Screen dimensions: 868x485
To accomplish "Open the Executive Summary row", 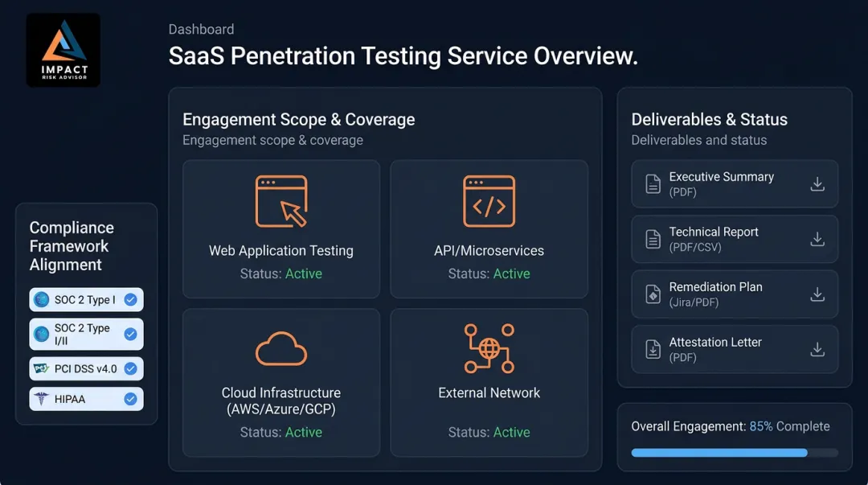I will click(735, 184).
